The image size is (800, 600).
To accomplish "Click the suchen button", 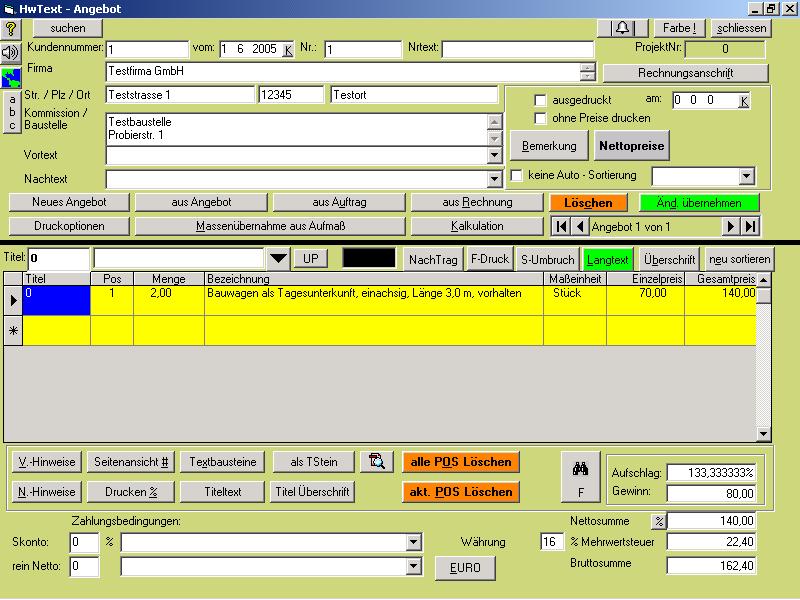I will tap(68, 28).
